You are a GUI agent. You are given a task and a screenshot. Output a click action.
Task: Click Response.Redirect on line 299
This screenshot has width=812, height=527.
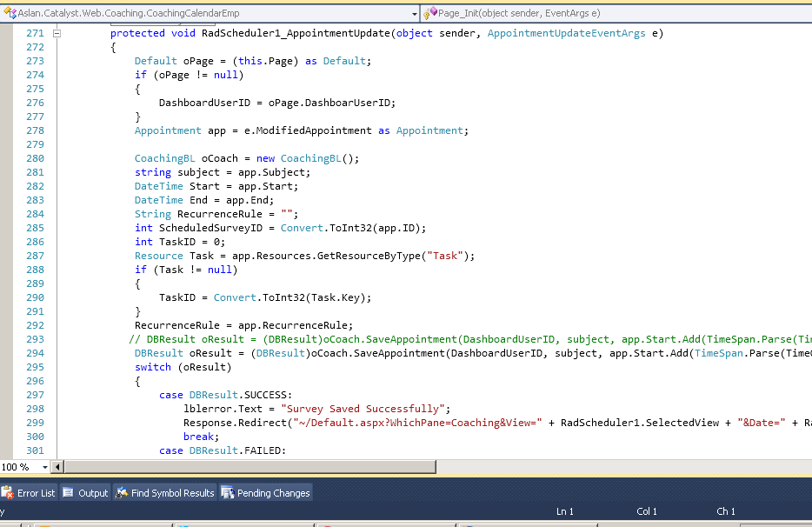[x=235, y=423]
